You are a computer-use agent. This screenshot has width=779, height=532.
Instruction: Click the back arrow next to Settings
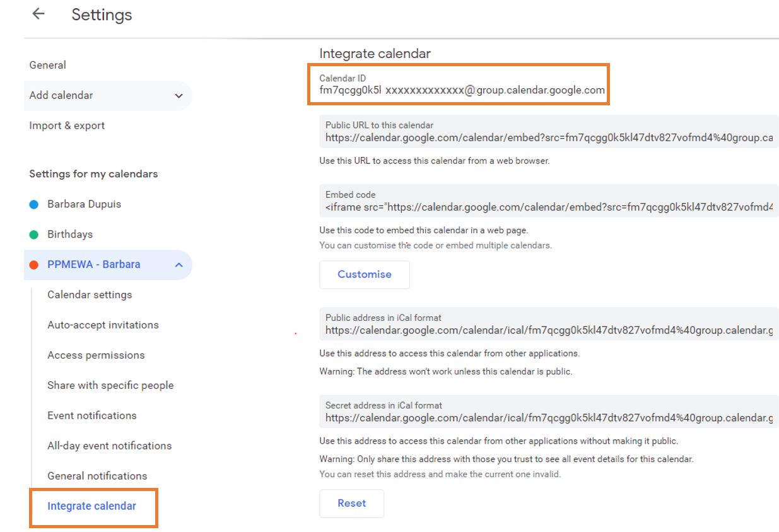(38, 14)
